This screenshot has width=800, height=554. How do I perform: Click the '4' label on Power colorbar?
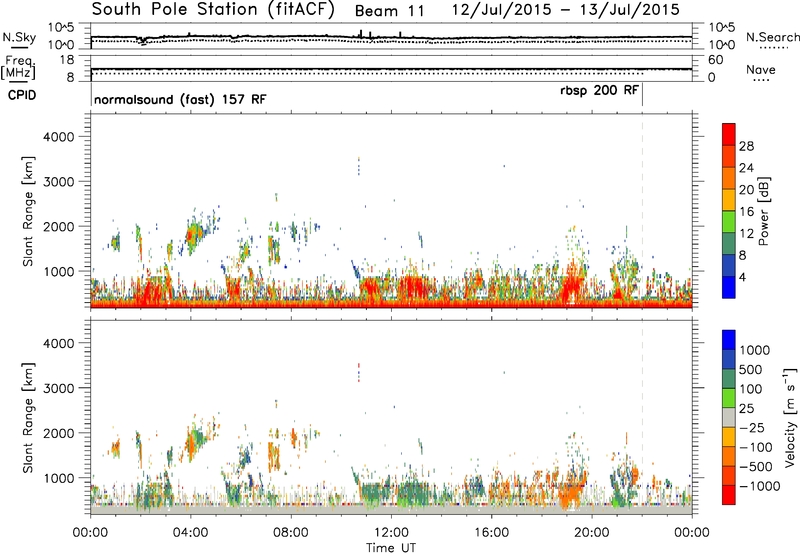tap(743, 277)
